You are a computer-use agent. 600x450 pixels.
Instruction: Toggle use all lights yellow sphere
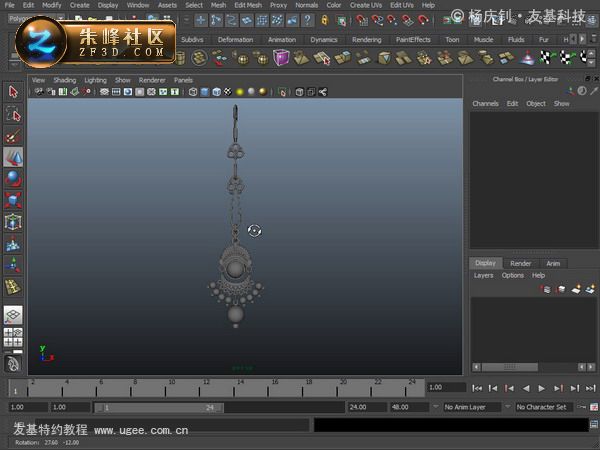click(240, 92)
